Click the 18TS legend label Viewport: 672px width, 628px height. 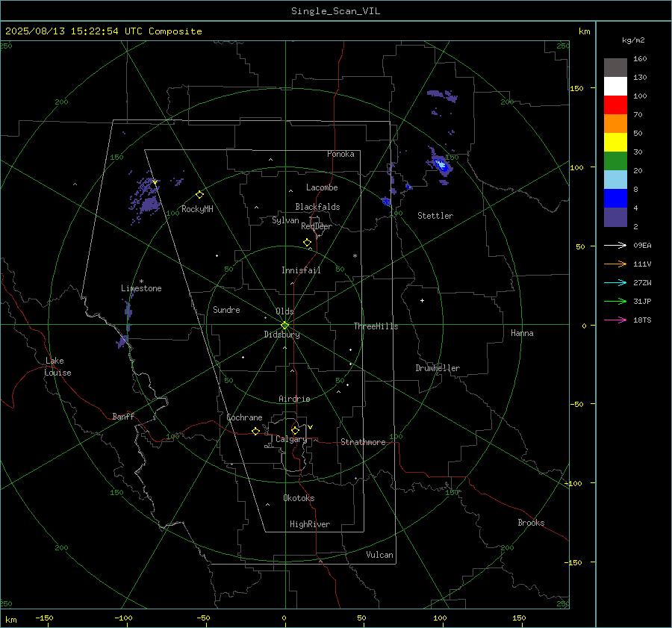pyautogui.click(x=642, y=320)
